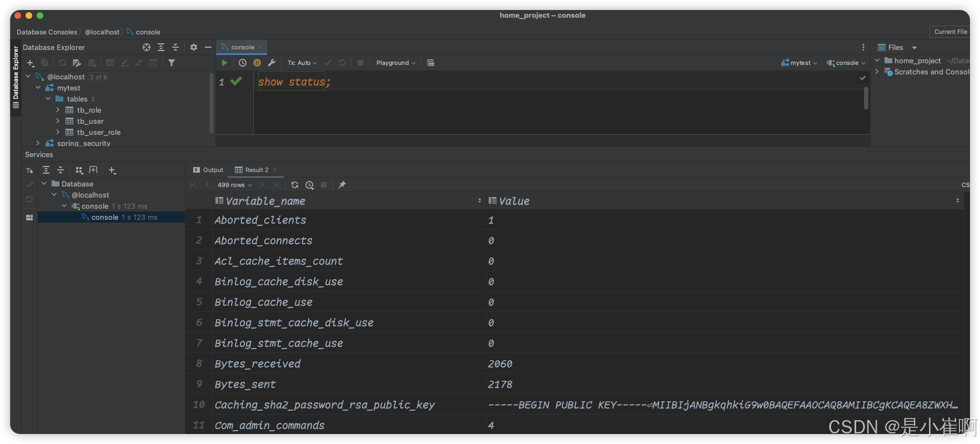
Task: Open the Tx: Auto transaction mode dropdown
Action: [302, 63]
